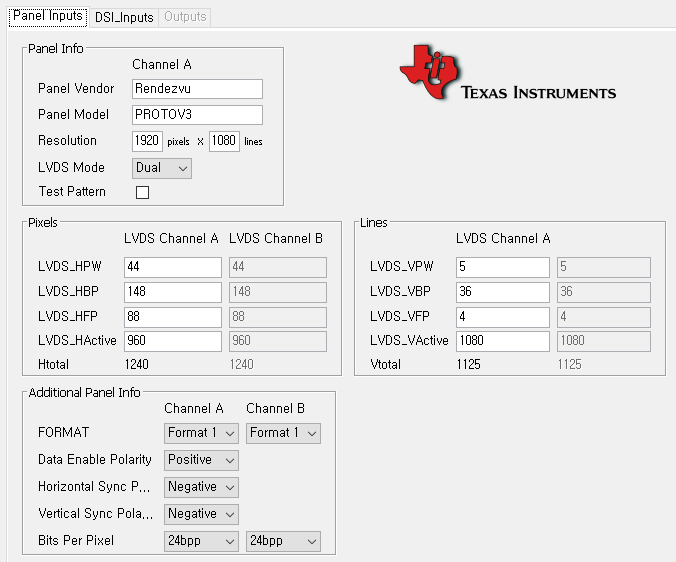Open the Outputs tab
This screenshot has height=562, width=676.
(185, 17)
